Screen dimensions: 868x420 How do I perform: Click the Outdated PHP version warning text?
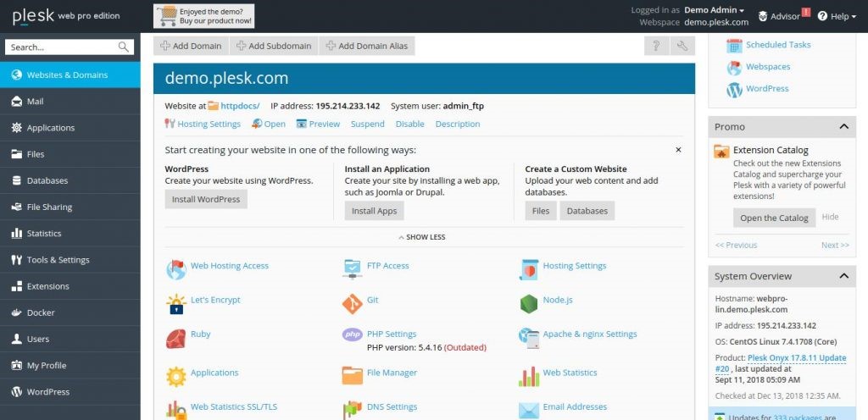pos(465,348)
